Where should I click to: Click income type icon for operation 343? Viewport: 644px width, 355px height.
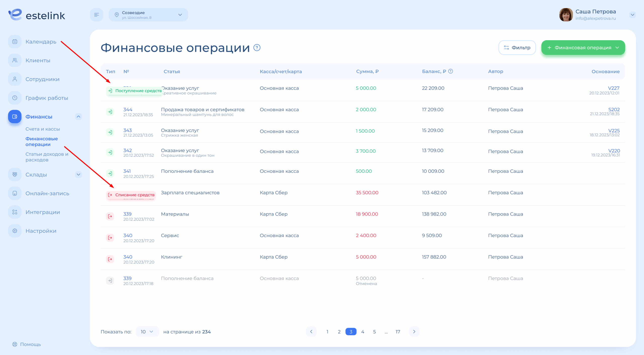[x=110, y=132]
